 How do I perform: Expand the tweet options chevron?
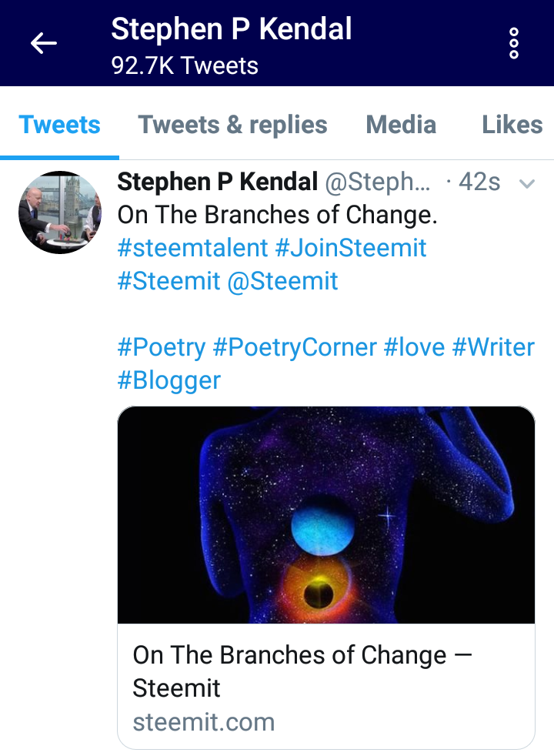(x=527, y=183)
